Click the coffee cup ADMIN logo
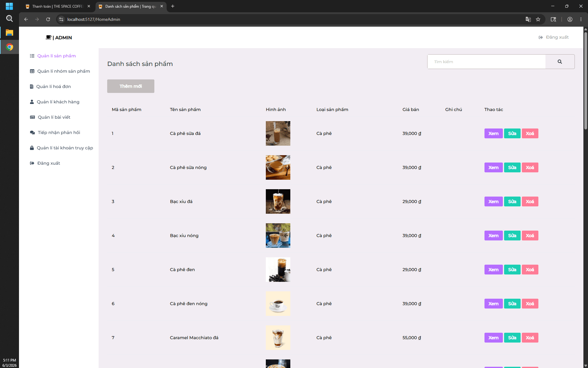 pyautogui.click(x=59, y=37)
